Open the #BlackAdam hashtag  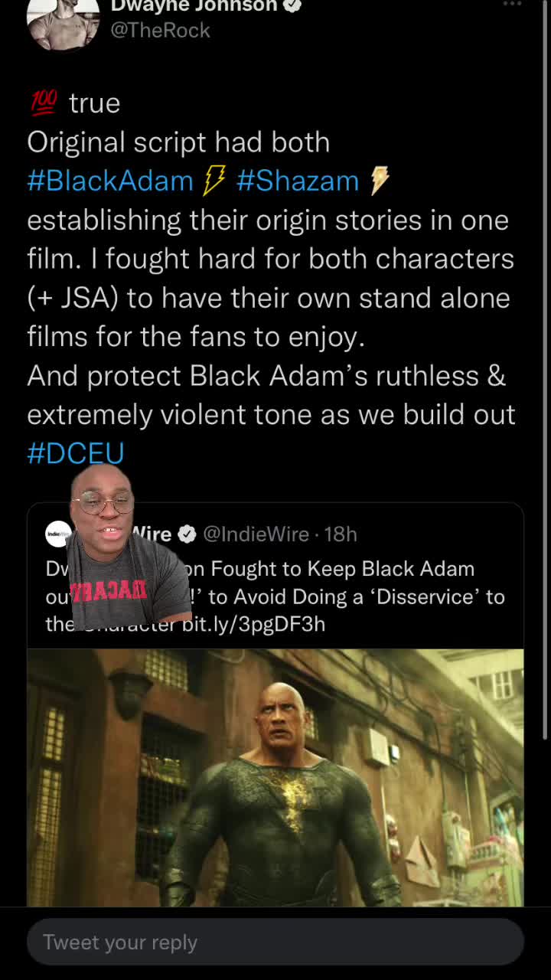110,181
